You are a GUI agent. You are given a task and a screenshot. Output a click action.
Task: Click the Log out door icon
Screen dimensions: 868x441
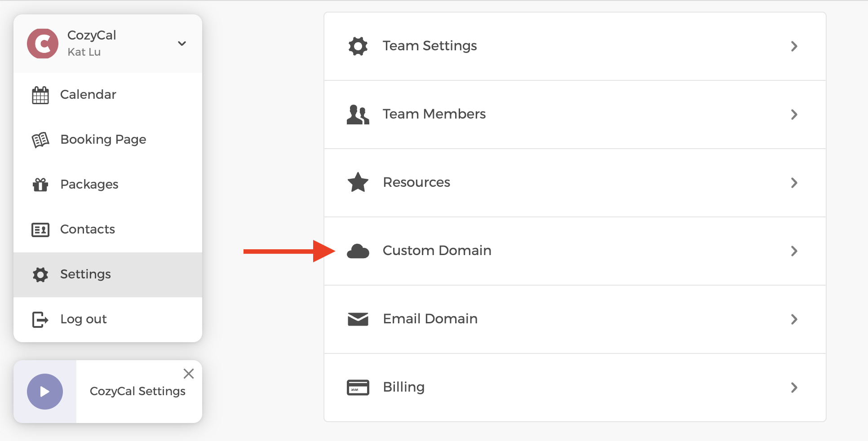pos(40,319)
